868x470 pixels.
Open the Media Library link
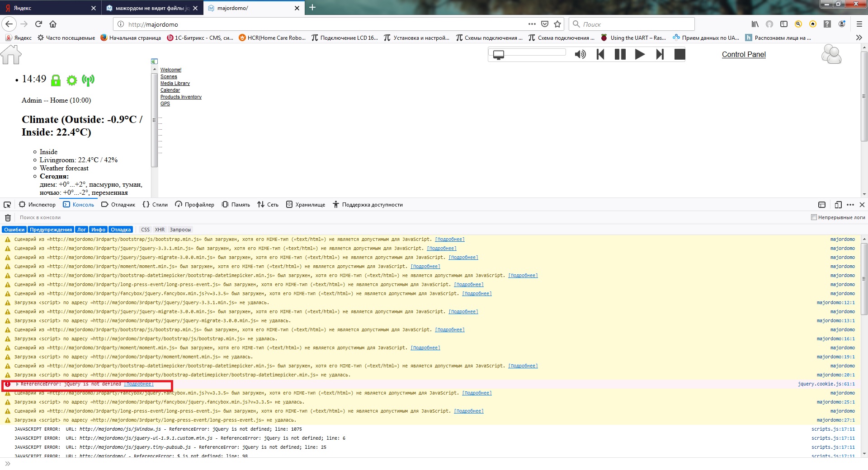[x=175, y=83]
